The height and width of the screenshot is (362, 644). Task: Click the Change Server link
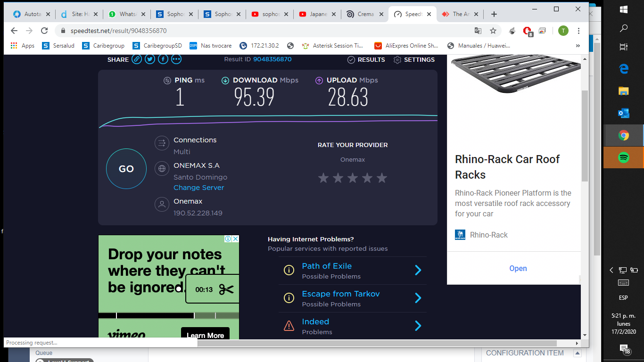click(x=198, y=188)
